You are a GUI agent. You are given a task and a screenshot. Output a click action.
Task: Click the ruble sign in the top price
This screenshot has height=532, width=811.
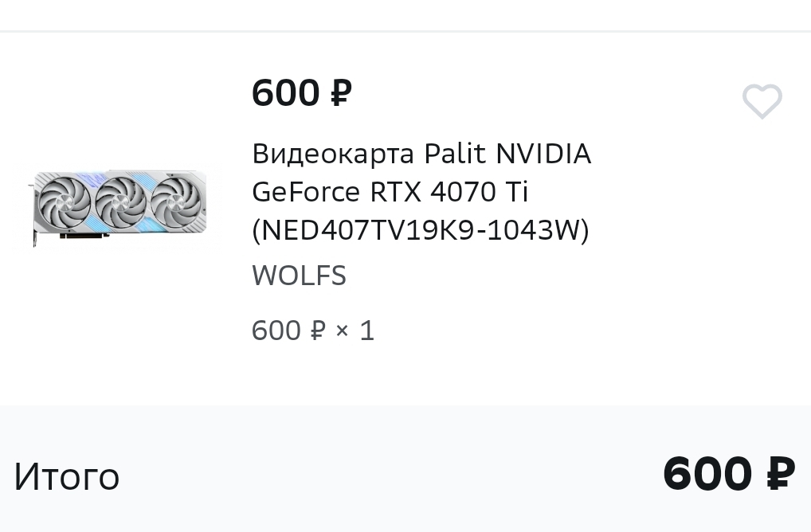click(x=341, y=94)
